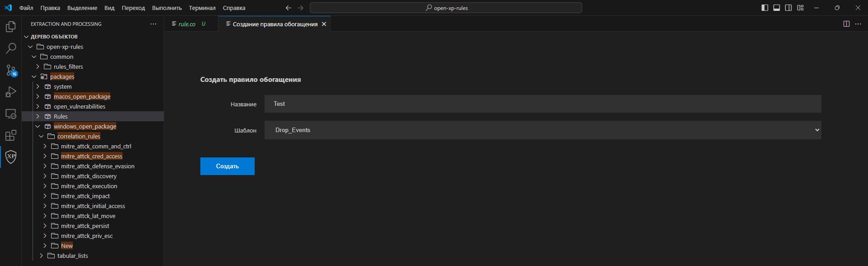The image size is (868, 266).
Task: Open the Search view icon
Action: click(11, 48)
